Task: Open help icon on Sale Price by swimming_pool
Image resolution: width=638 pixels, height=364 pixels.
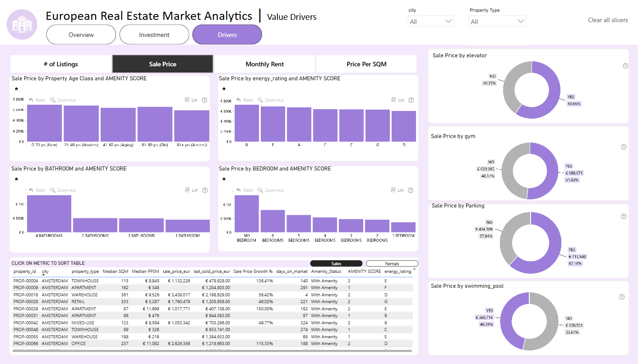Action: [x=622, y=297]
